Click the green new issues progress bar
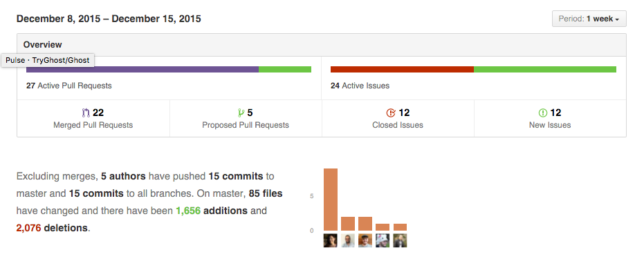The image size is (644, 261). (545, 69)
